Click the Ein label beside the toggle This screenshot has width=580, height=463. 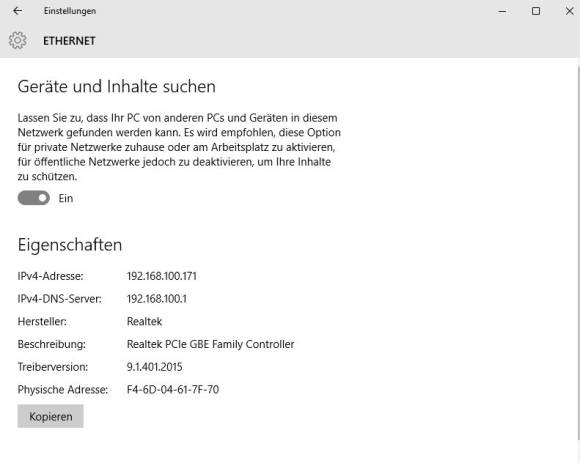(x=66, y=198)
